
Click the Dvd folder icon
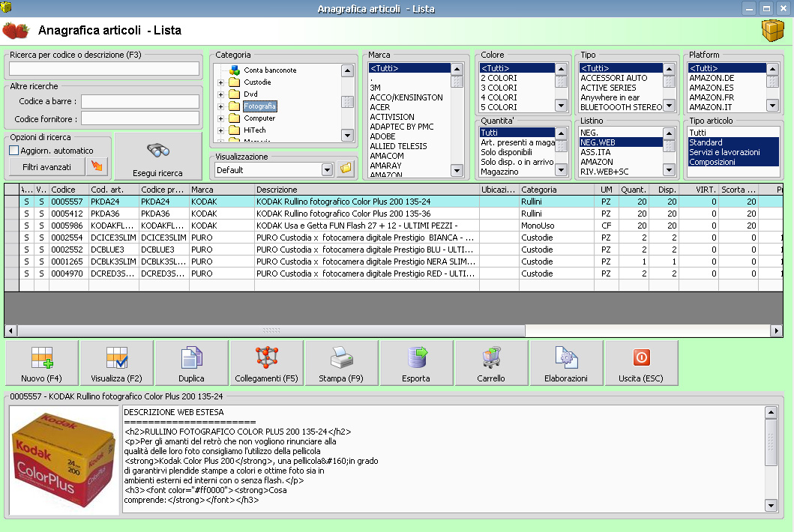(234, 94)
